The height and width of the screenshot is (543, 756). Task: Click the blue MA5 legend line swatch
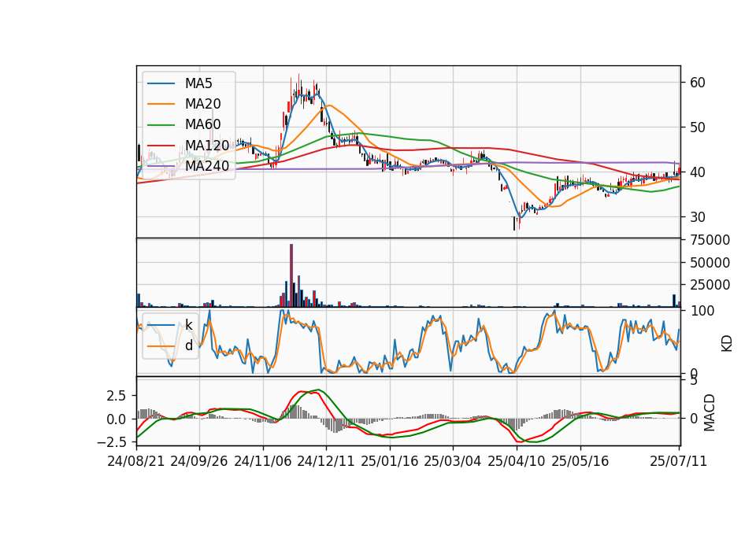click(161, 83)
